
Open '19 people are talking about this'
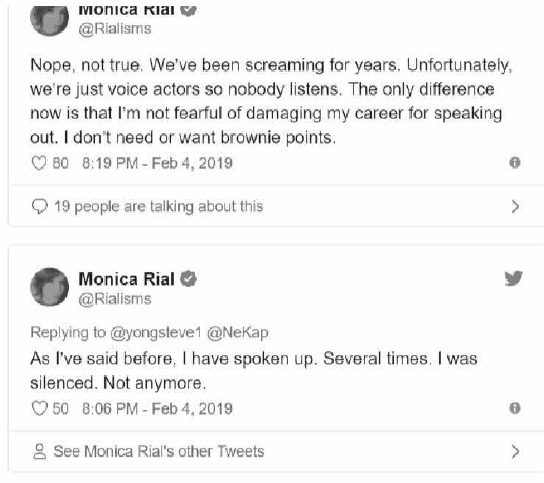(x=159, y=206)
